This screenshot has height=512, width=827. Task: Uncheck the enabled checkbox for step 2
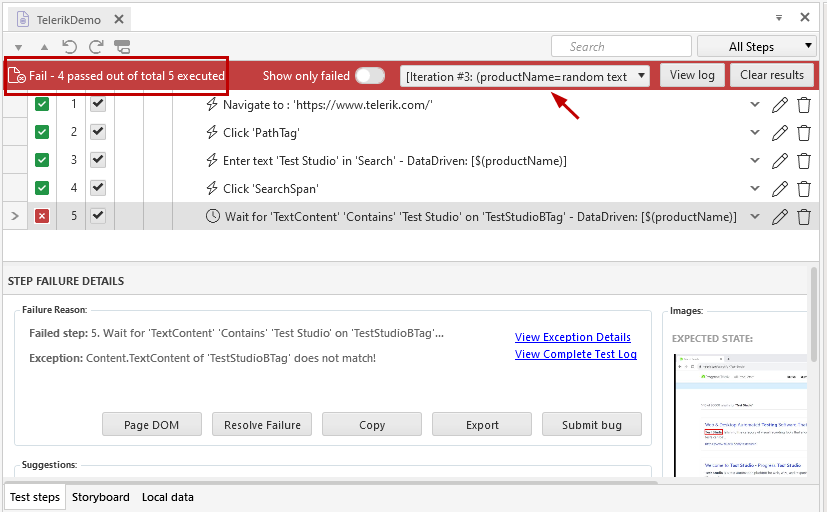tap(98, 131)
